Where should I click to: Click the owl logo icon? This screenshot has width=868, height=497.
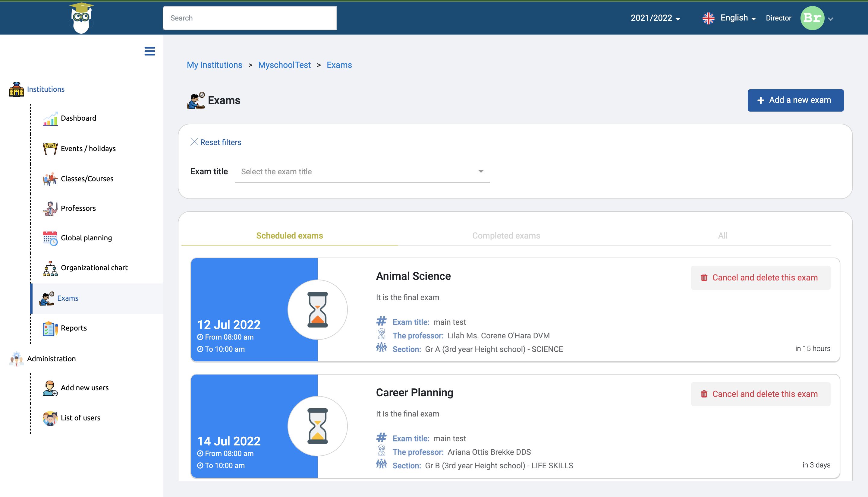(81, 18)
